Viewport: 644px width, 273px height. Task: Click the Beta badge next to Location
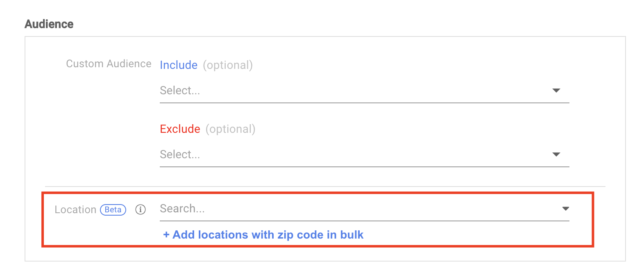pyautogui.click(x=113, y=209)
